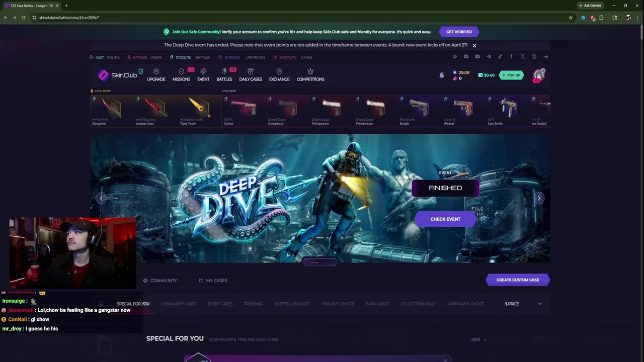644x362 pixels.
Task: Open the YouTube social link
Action: (477, 57)
